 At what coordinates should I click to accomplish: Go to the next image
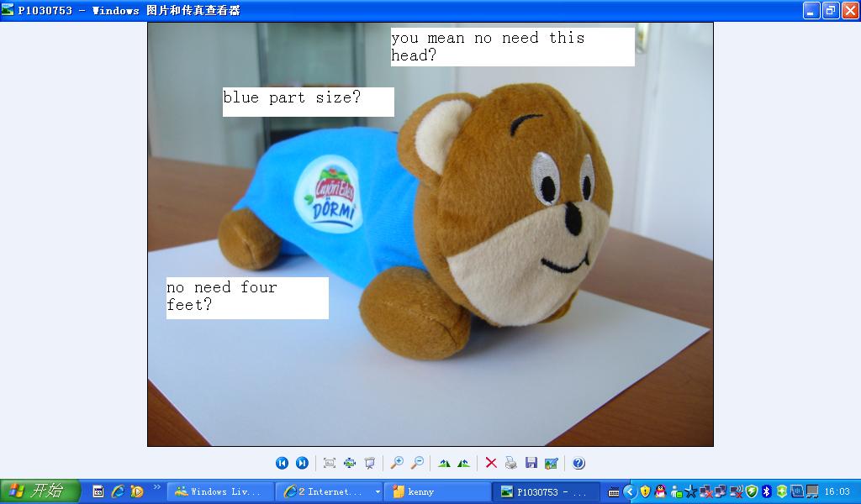coord(302,463)
